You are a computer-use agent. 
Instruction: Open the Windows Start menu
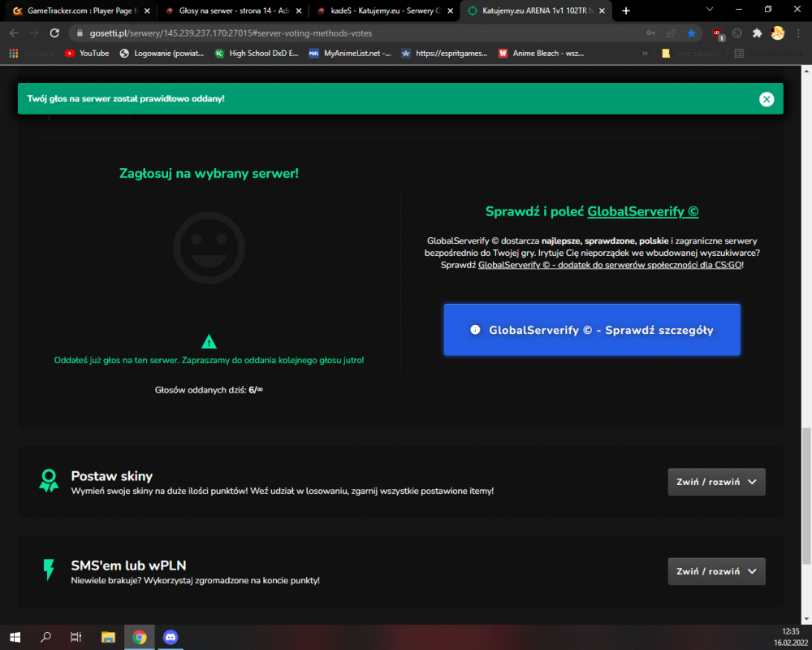(x=15, y=637)
